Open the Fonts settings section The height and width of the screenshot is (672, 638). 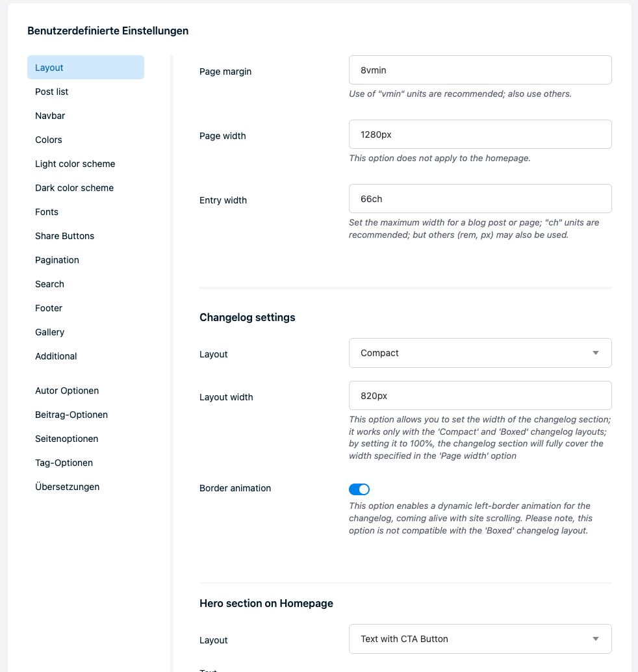point(47,212)
